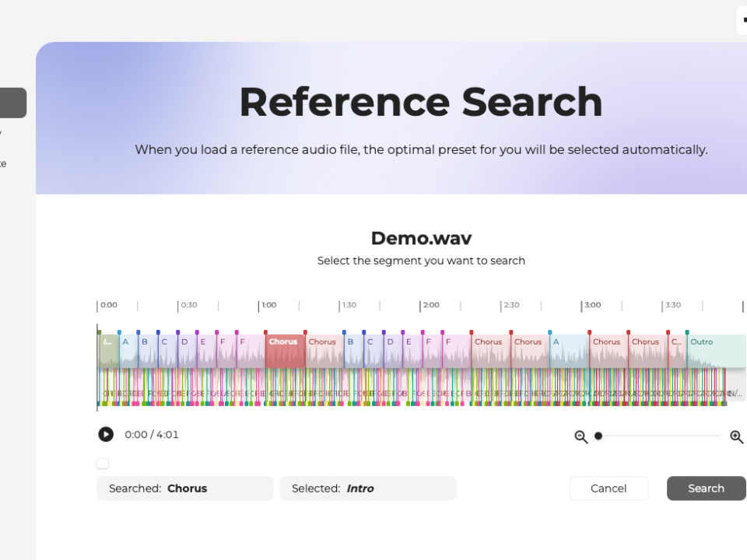
Task: Play the Demo.wav audio
Action: coord(106,435)
